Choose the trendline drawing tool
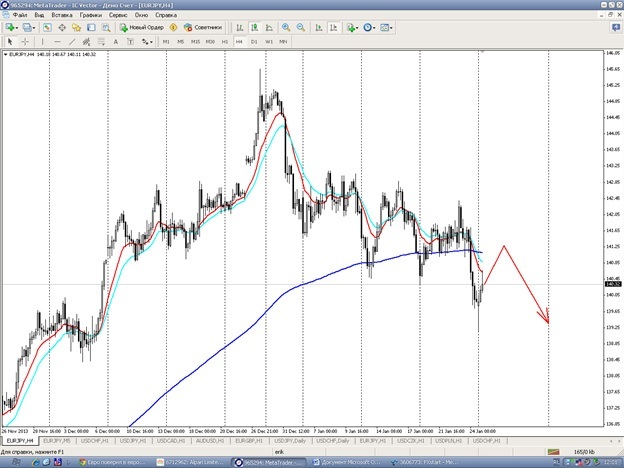The width and height of the screenshot is (624, 468). tap(73, 42)
